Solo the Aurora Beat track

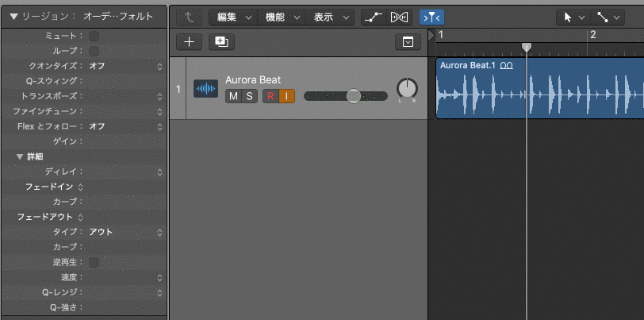249,96
